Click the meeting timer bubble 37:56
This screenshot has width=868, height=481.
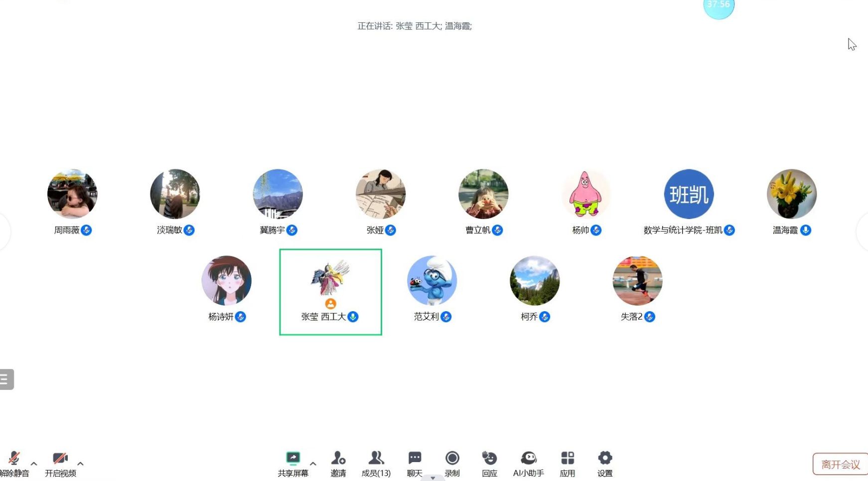tap(719, 7)
